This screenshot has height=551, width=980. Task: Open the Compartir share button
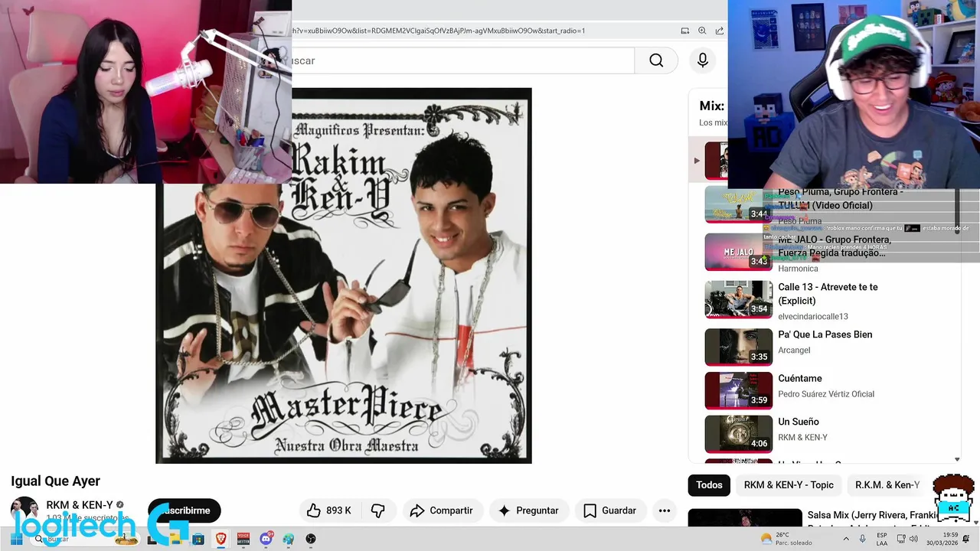pos(441,510)
